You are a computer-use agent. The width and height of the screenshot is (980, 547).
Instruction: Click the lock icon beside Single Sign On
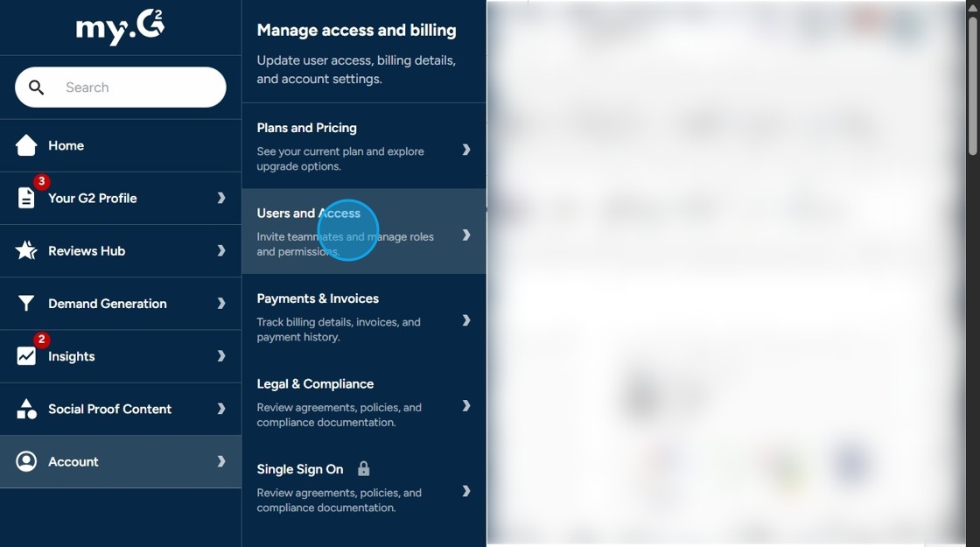pos(364,468)
